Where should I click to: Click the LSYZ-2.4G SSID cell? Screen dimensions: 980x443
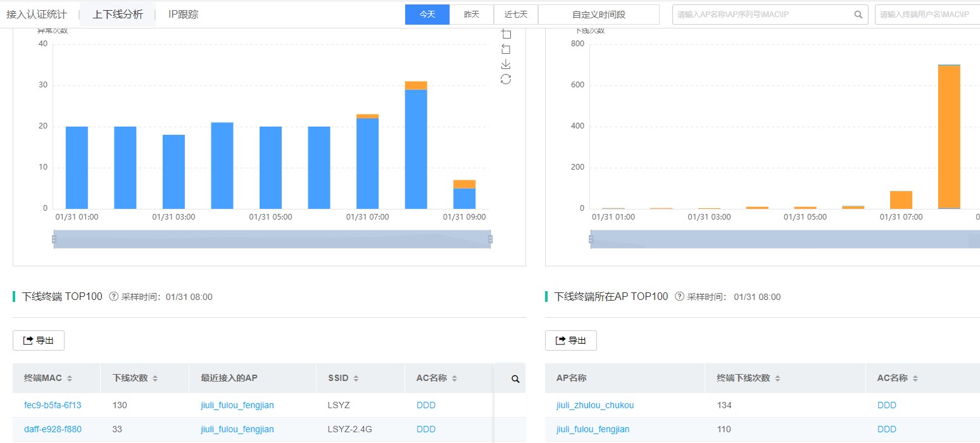coord(349,429)
